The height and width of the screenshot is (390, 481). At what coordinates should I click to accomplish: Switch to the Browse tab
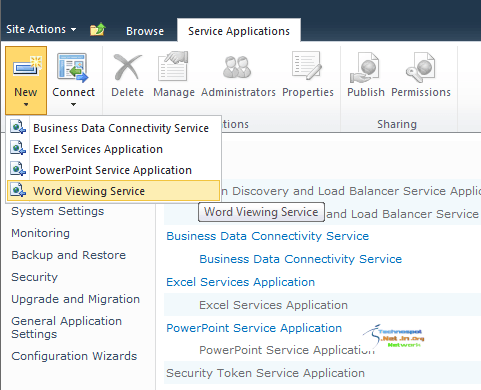click(145, 31)
